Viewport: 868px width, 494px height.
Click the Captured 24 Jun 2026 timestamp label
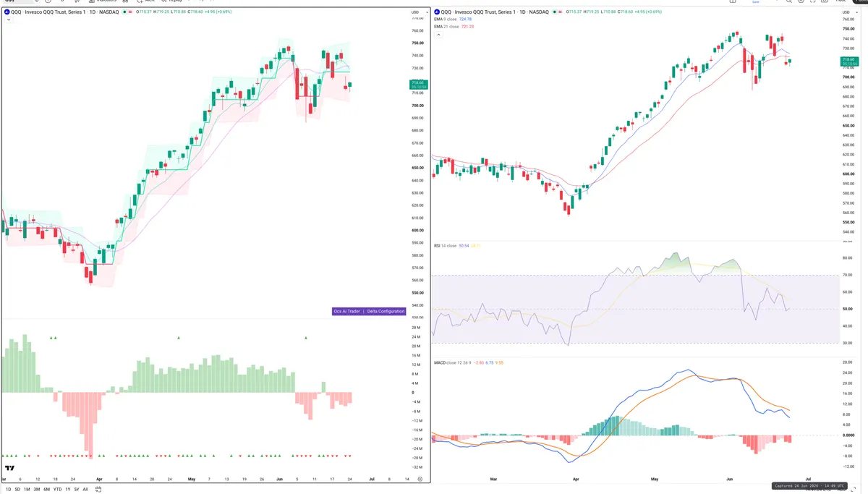pyautogui.click(x=808, y=486)
